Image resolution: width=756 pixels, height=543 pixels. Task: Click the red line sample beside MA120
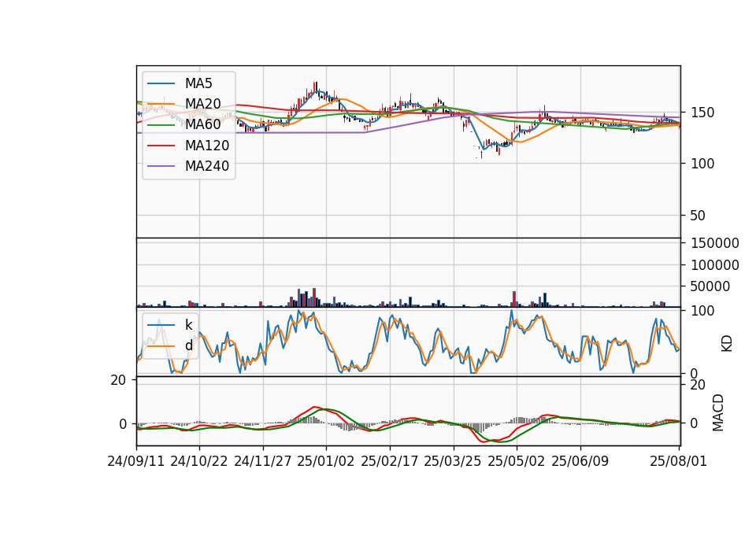161,146
